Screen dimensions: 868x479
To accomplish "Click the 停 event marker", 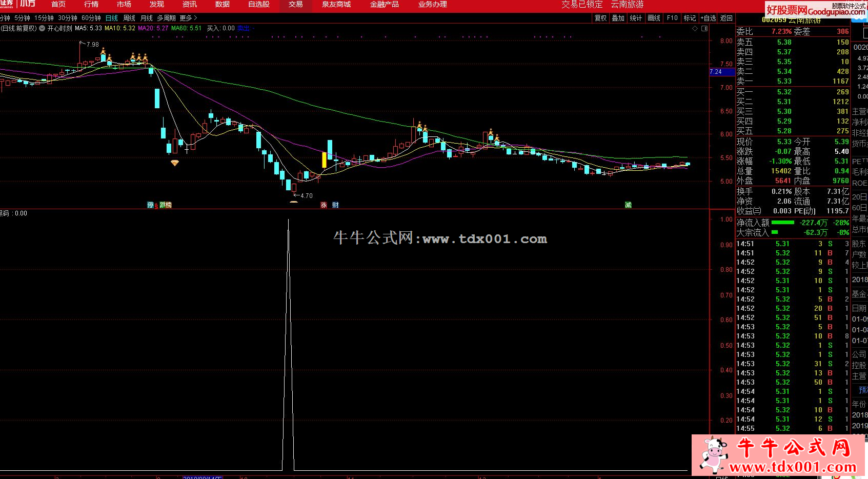I will [151, 205].
